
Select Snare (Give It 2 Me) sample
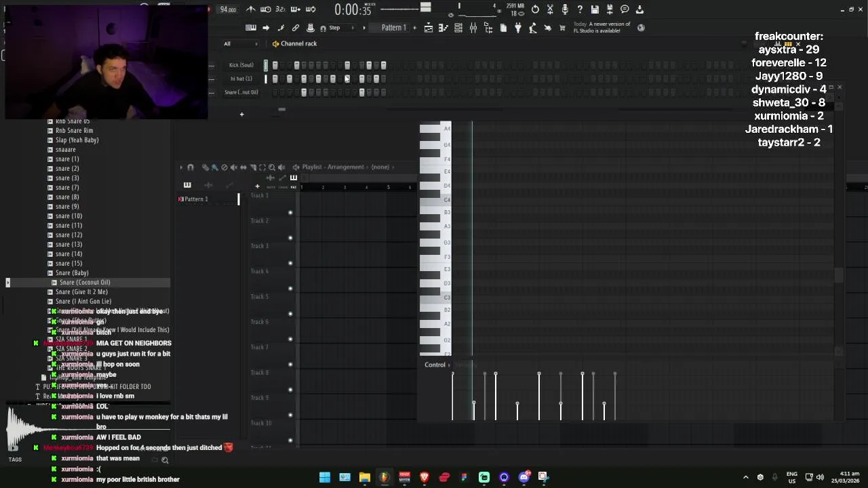coord(81,292)
